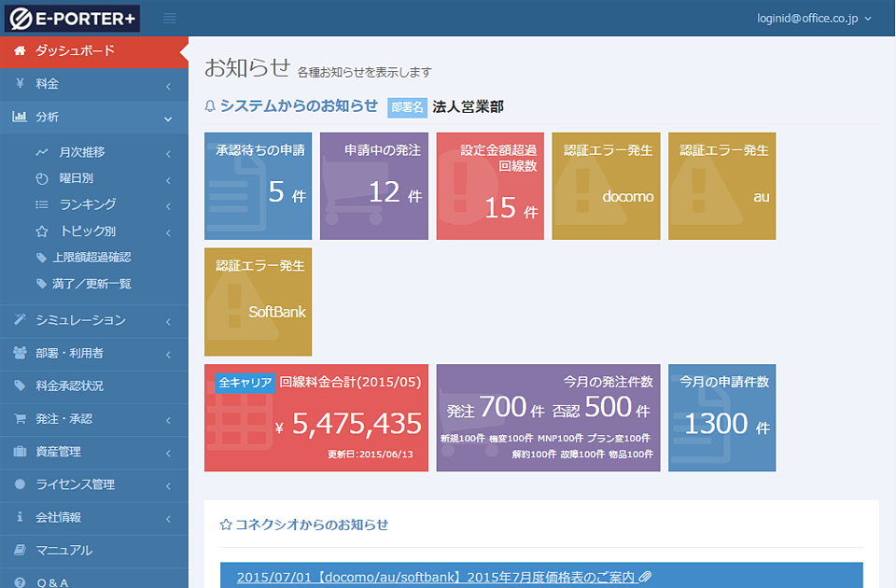Open 認証エラー発生 docomo tile
The image size is (896, 588).
[x=607, y=187]
